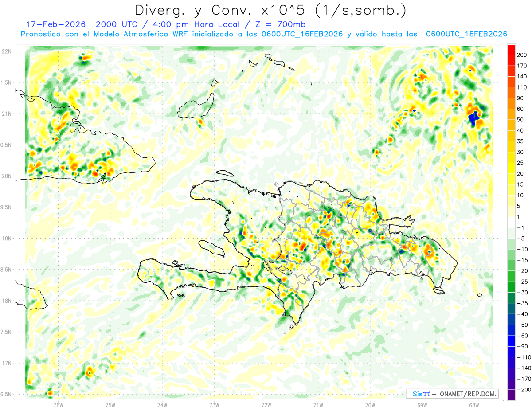Click the -20 colorbar label
Image resolution: width=532 pixels, height=411 pixels.
click(522, 271)
